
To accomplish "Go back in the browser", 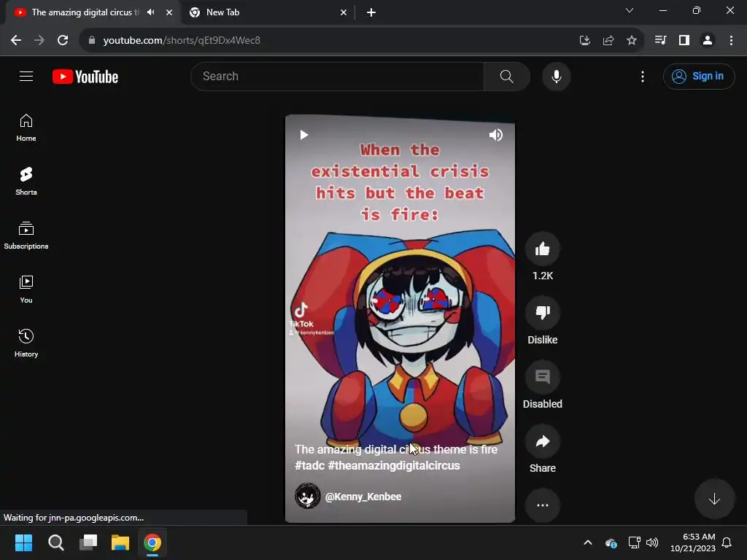I will (x=16, y=41).
